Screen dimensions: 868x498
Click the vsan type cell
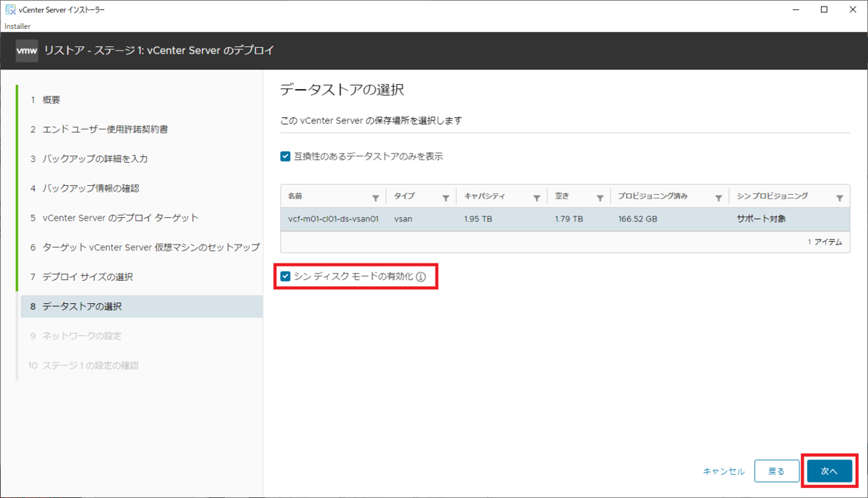point(404,219)
